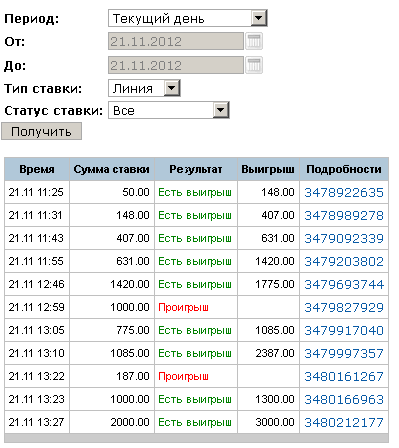The height and width of the screenshot is (448, 399).
Task: Open bet details 3478922635
Action: (344, 193)
